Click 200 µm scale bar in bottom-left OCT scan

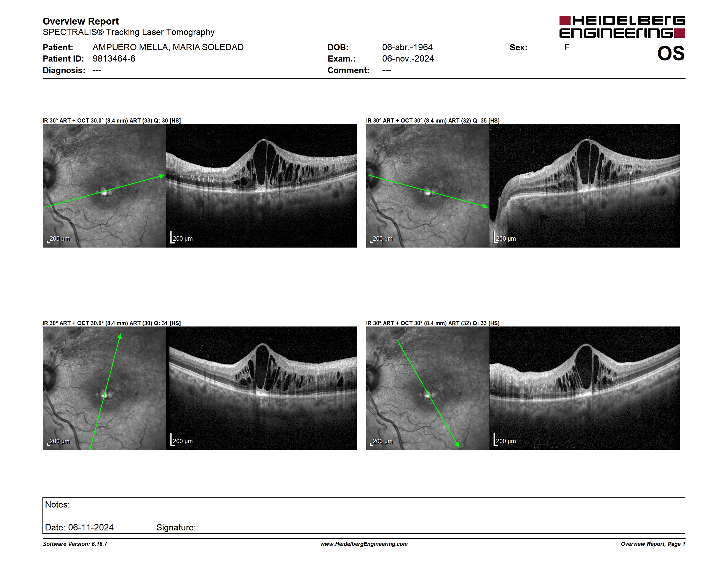182,440
